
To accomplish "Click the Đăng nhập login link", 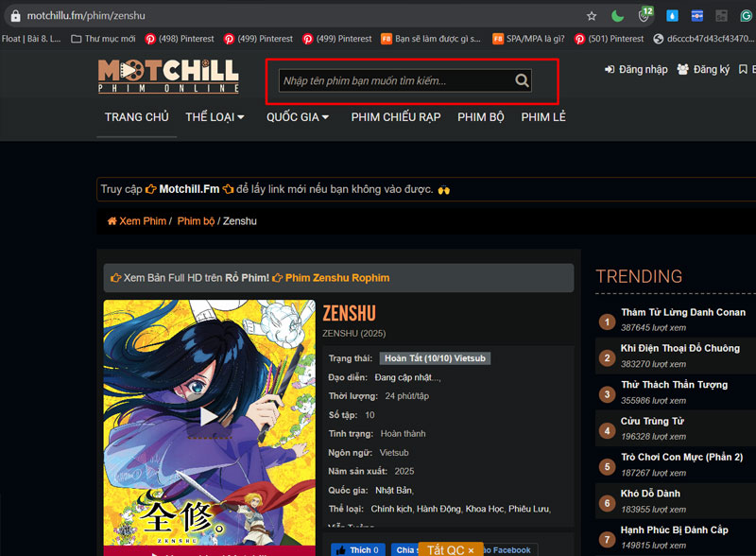I will coord(636,70).
